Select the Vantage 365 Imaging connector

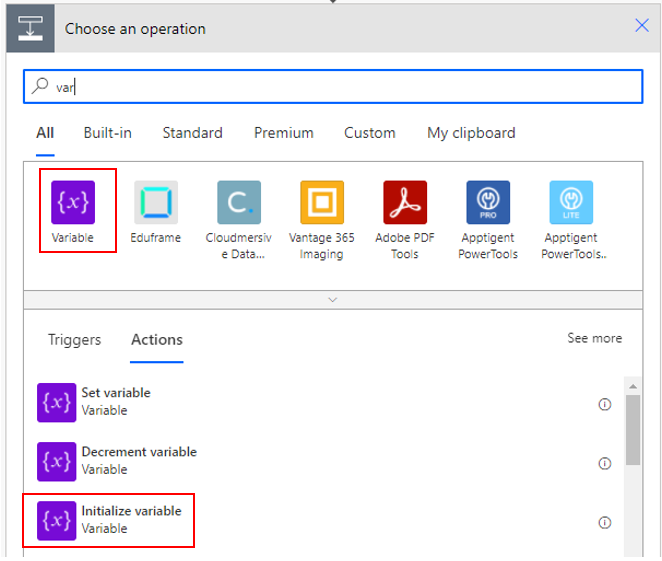click(322, 202)
